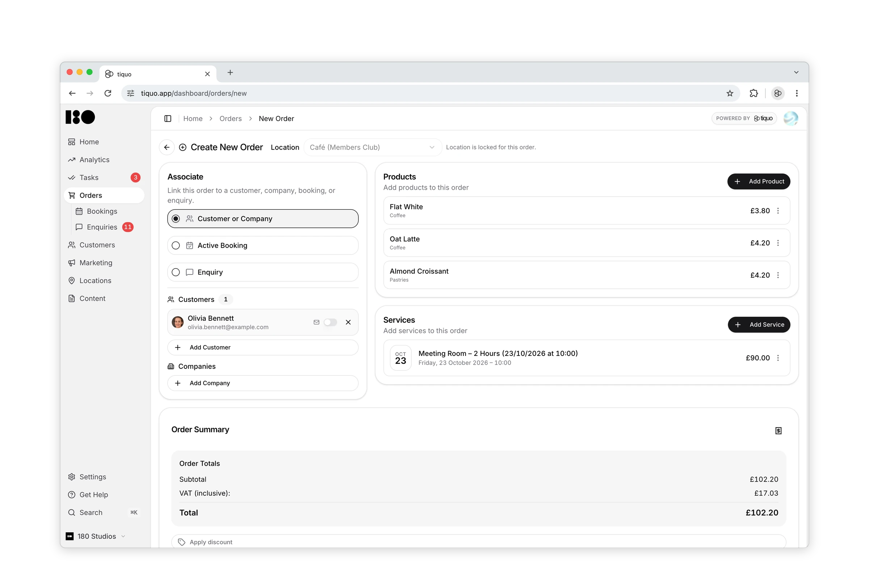This screenshot has height=588, width=869.
Task: Go to Tasks in the sidebar
Action: pyautogui.click(x=104, y=177)
